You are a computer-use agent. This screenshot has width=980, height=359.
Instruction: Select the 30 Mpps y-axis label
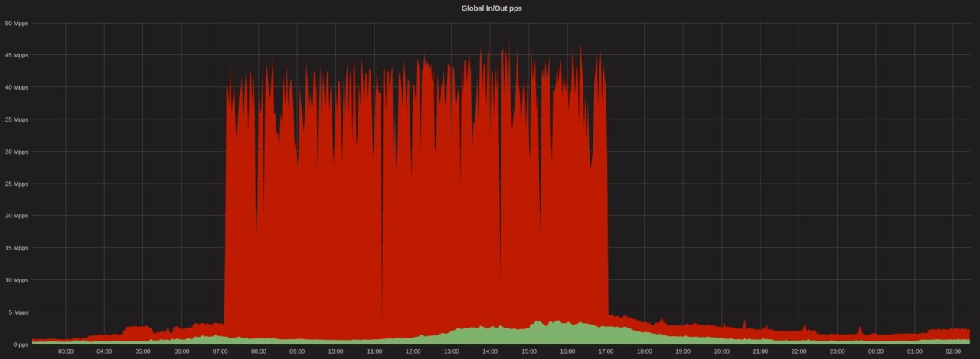(x=16, y=152)
